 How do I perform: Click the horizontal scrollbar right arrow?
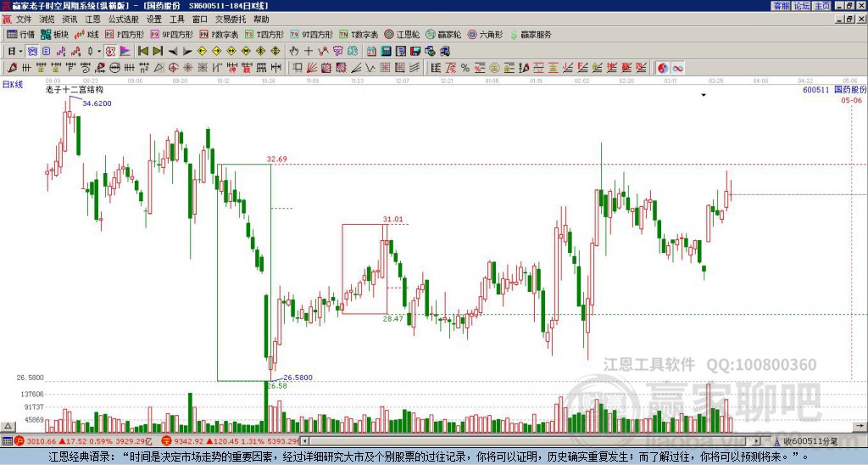[757, 441]
